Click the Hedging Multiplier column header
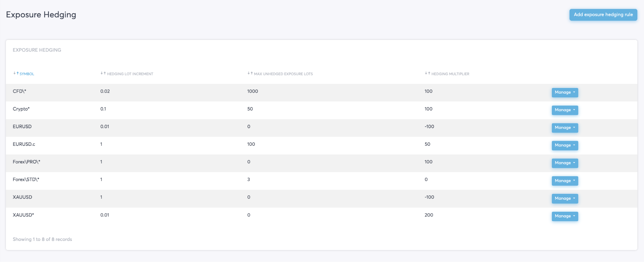The width and height of the screenshot is (644, 262). point(450,74)
